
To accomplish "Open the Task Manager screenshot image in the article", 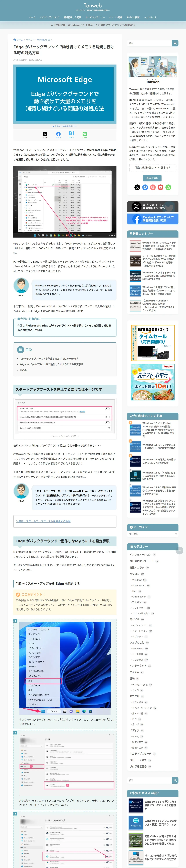I will tap(65, 202).
